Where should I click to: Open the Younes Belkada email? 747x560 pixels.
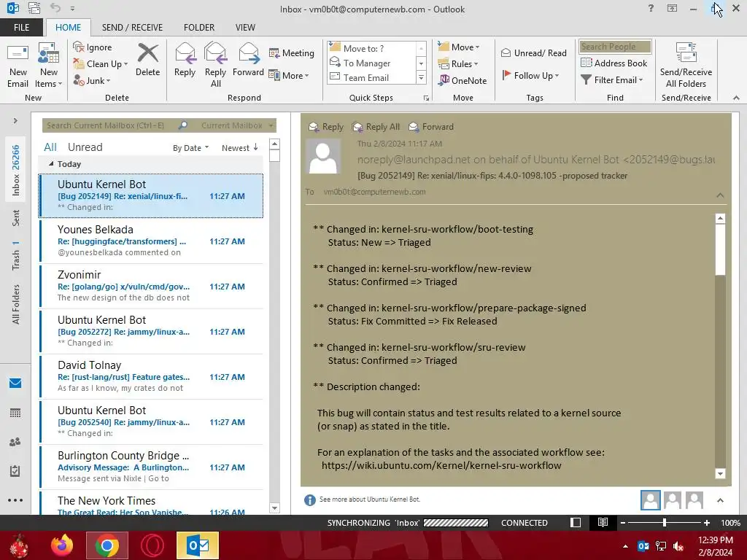point(151,241)
